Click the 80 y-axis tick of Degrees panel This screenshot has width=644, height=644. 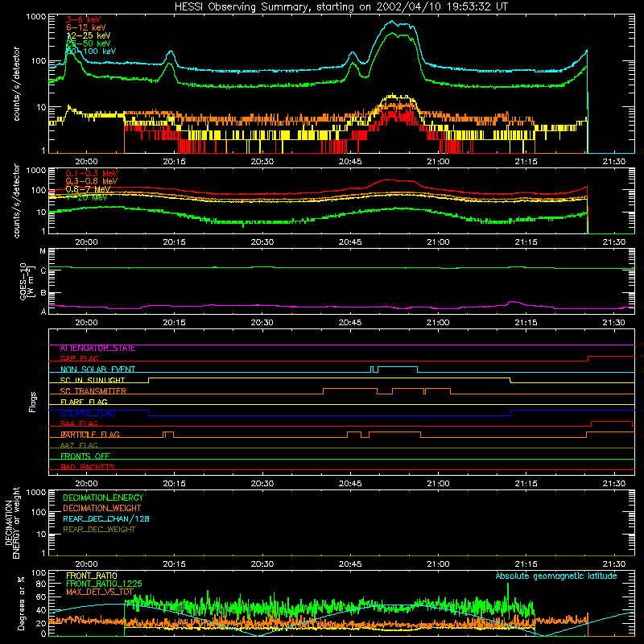click(x=41, y=584)
